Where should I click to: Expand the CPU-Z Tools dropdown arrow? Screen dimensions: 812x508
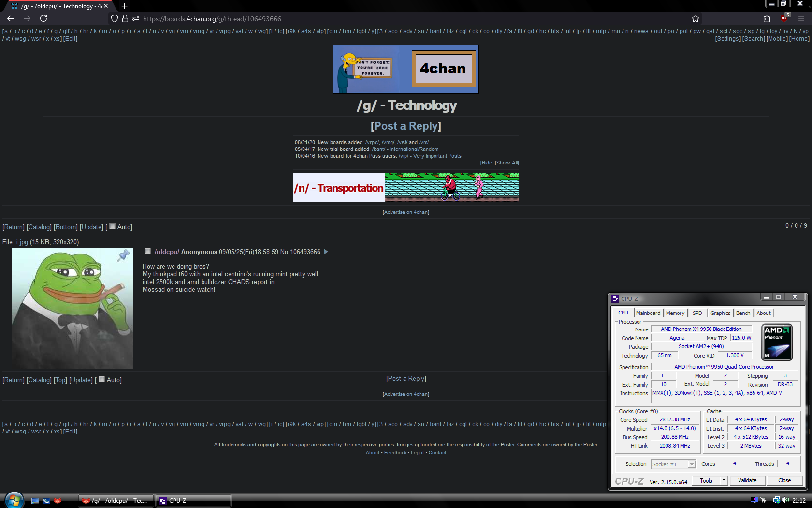pos(724,480)
